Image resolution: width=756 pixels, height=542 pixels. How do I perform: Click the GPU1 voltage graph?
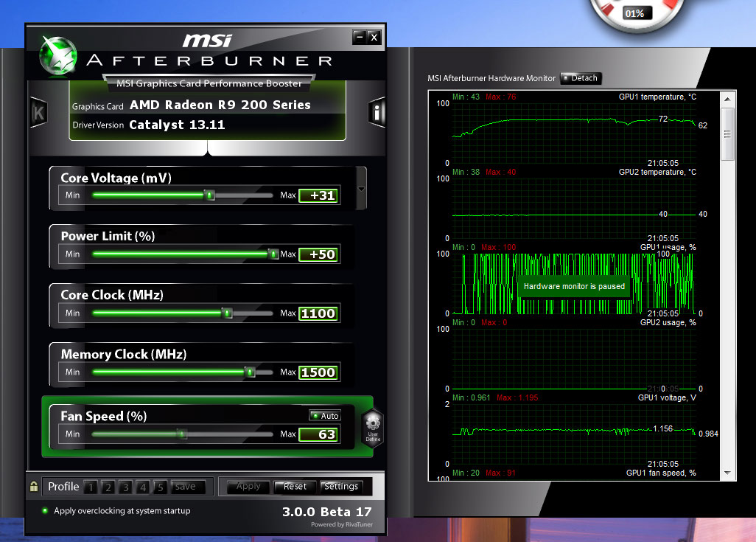(x=574, y=434)
